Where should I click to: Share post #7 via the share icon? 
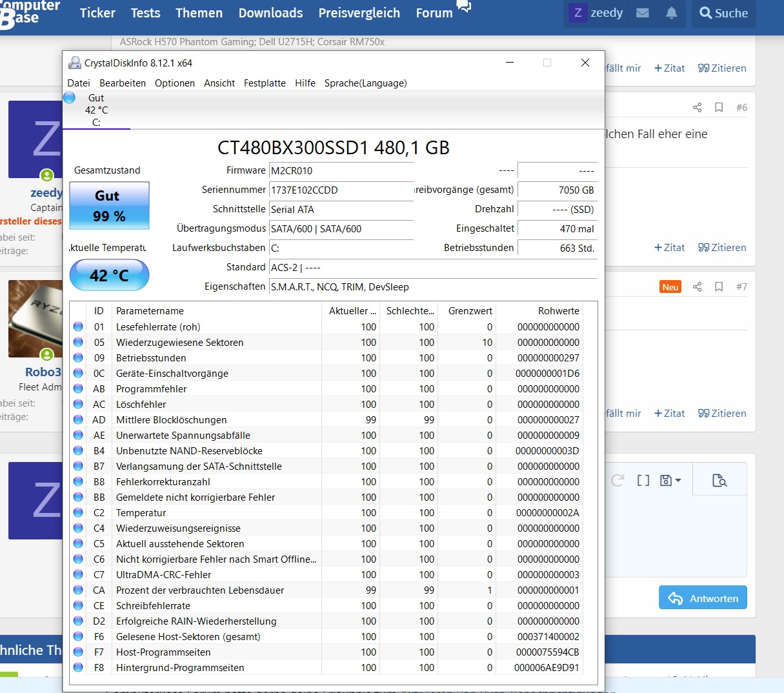pos(697,287)
